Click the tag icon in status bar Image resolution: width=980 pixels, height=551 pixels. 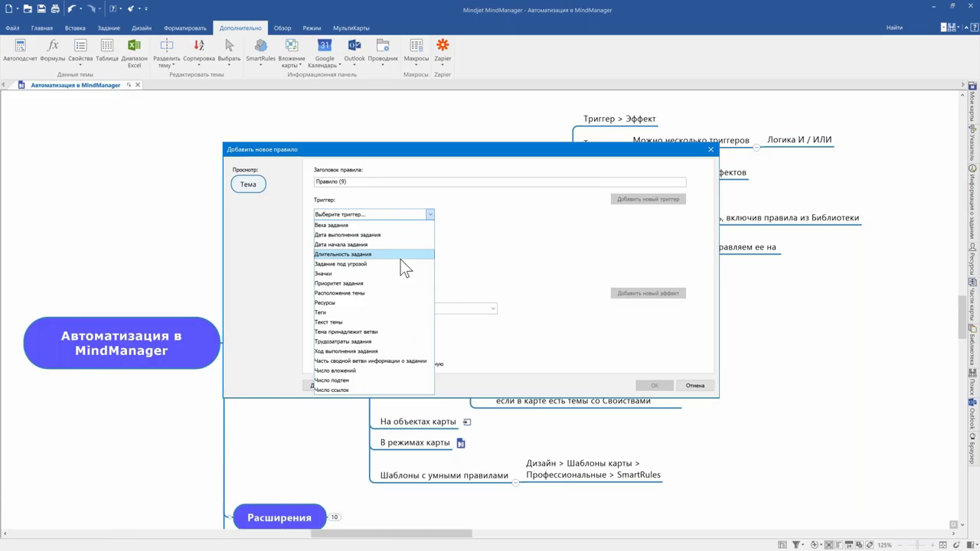[x=870, y=545]
